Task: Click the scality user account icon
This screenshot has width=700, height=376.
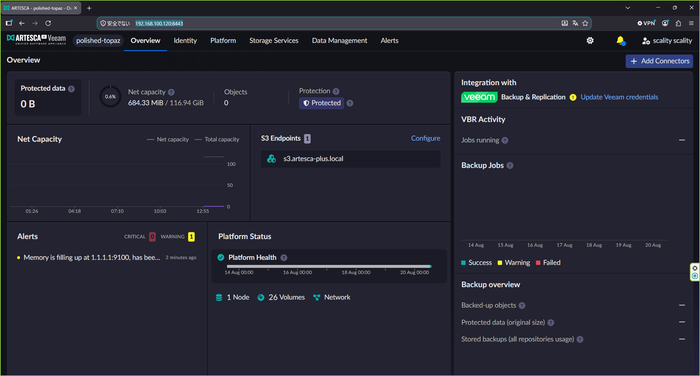Action: [x=646, y=41]
